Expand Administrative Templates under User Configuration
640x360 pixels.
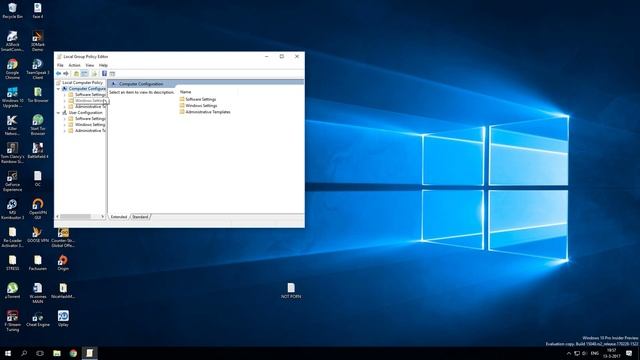click(64, 131)
